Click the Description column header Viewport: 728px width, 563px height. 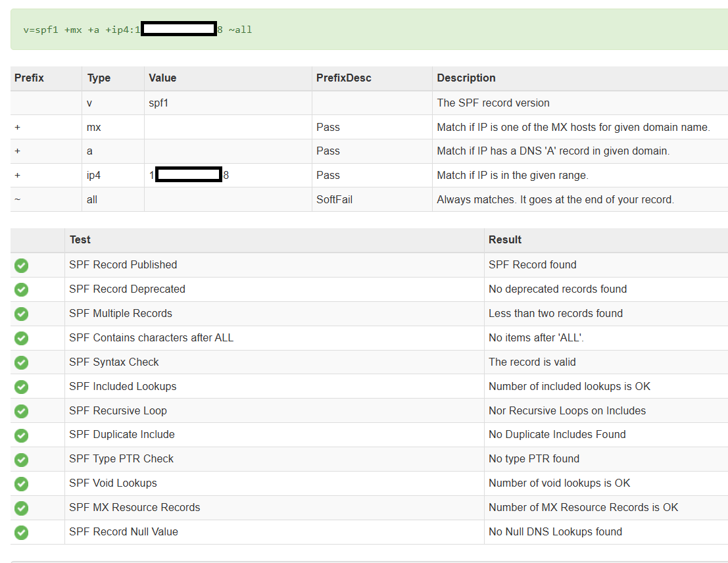coord(466,78)
